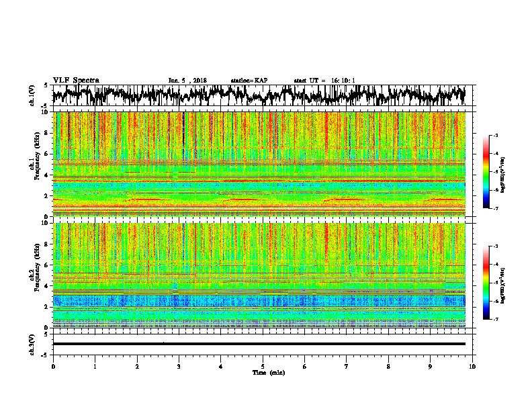Click the "ch.3(V)" axis label
The height and width of the screenshot is (411, 532).
(32, 345)
